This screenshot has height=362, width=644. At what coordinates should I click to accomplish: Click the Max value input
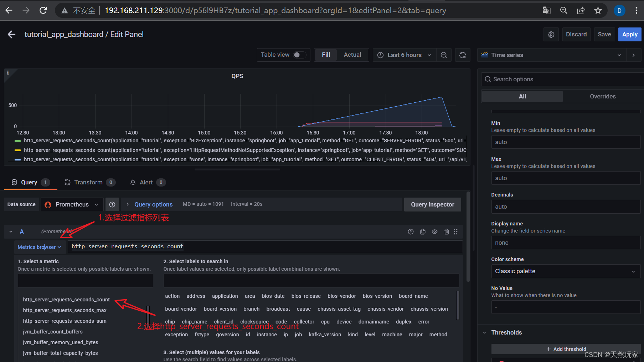pos(566,178)
